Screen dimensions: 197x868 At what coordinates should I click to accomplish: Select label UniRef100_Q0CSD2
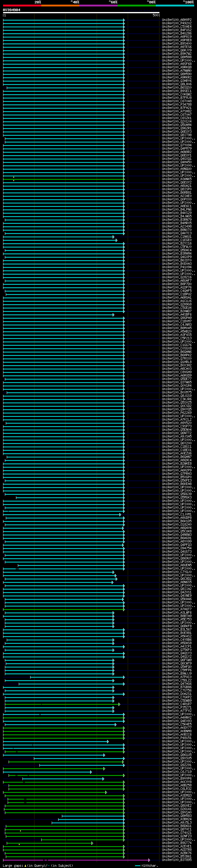[x=177, y=406]
